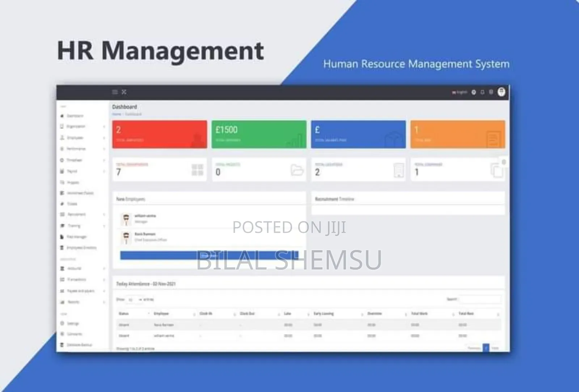Click the round settings icon in top bar
The height and width of the screenshot is (392, 579).
[x=474, y=92]
